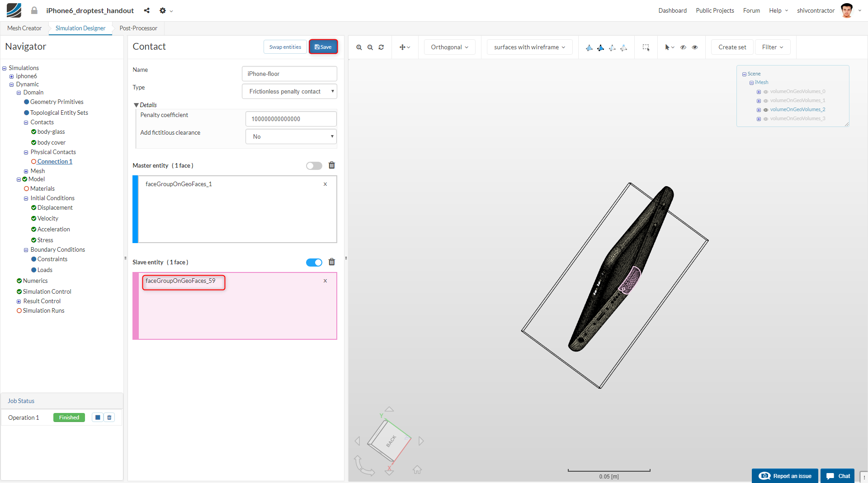The width and height of the screenshot is (868, 483).
Task: Select the first surface render mode icon
Action: tap(589, 47)
